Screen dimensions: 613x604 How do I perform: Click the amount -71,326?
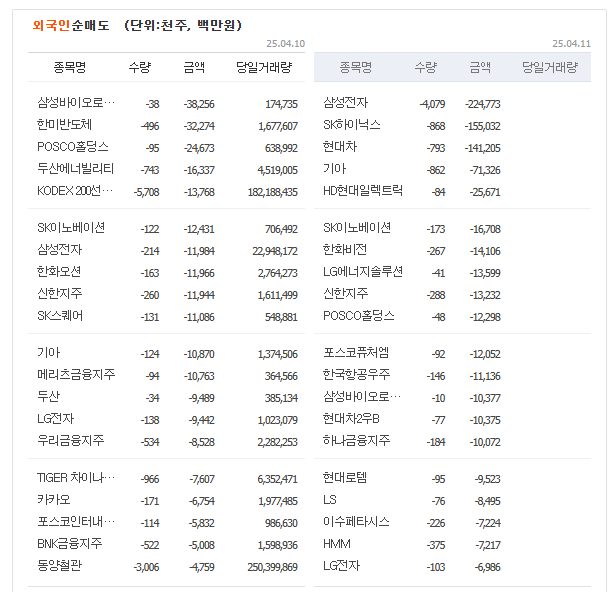pyautogui.click(x=485, y=170)
